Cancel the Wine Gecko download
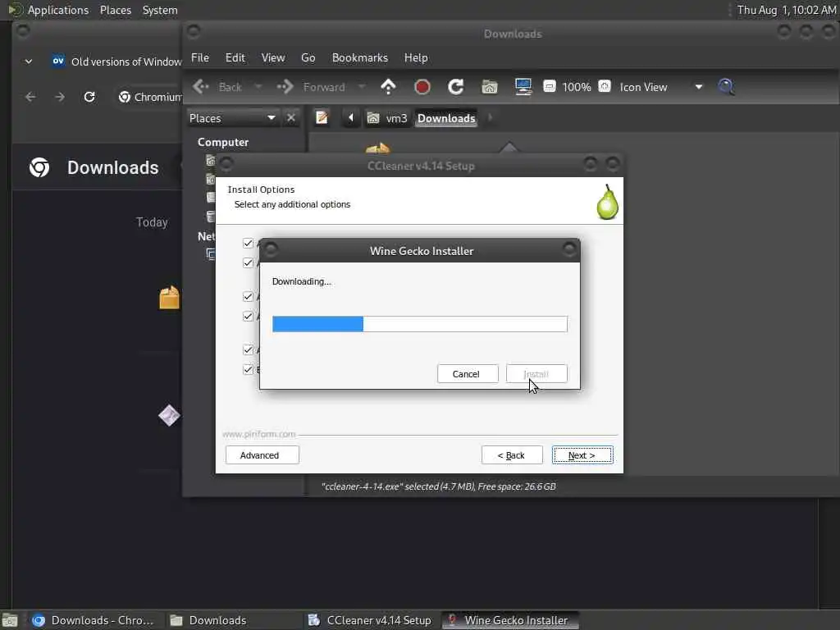Viewport: 840px width, 630px height. 467,374
